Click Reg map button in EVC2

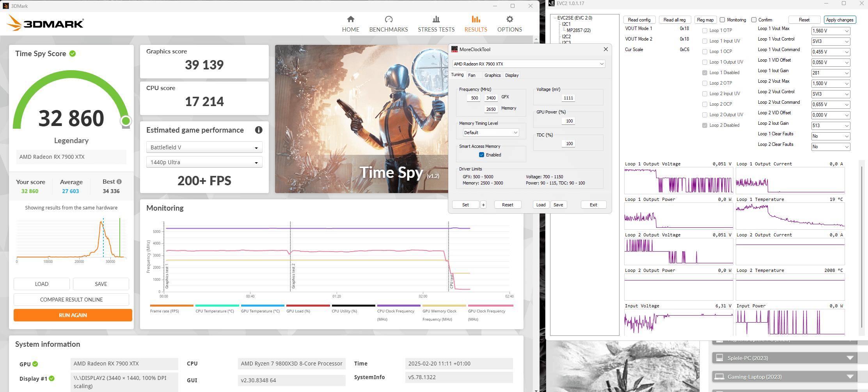pos(705,20)
